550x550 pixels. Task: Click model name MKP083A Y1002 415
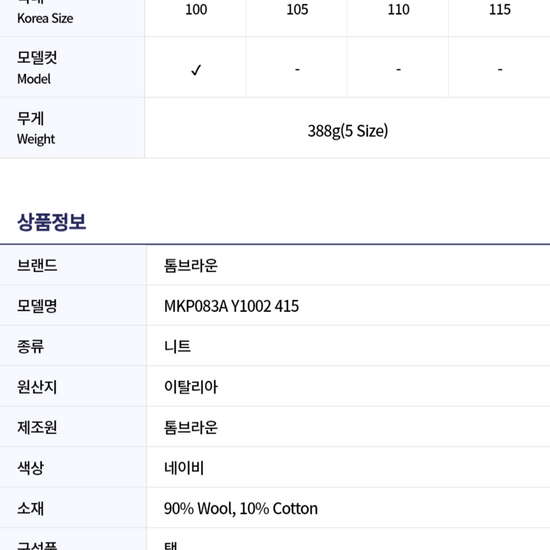232,306
